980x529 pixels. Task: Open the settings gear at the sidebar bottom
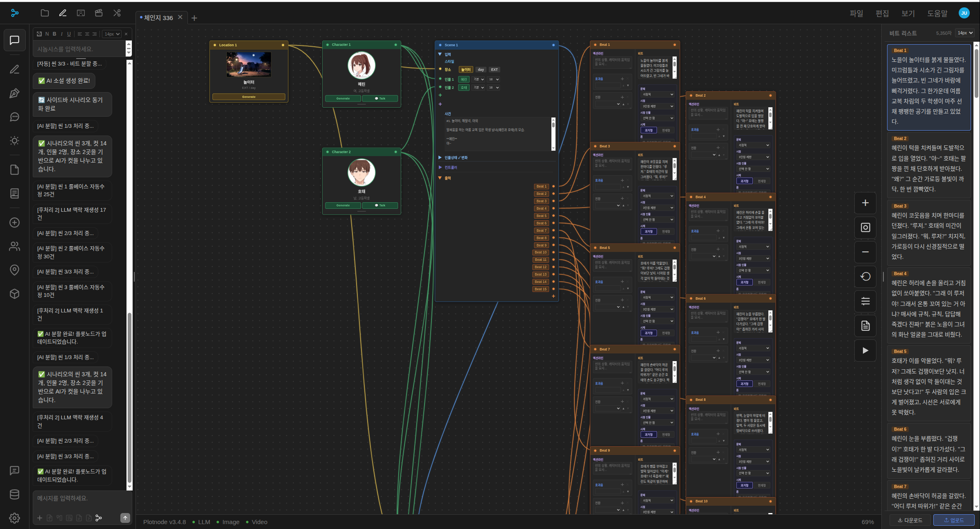tap(14, 518)
